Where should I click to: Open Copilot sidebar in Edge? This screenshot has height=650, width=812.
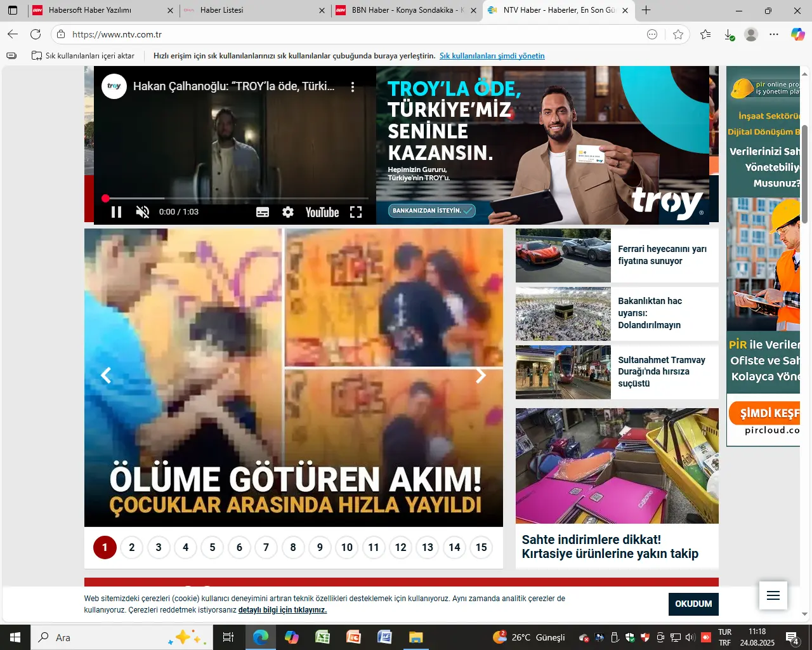797,34
